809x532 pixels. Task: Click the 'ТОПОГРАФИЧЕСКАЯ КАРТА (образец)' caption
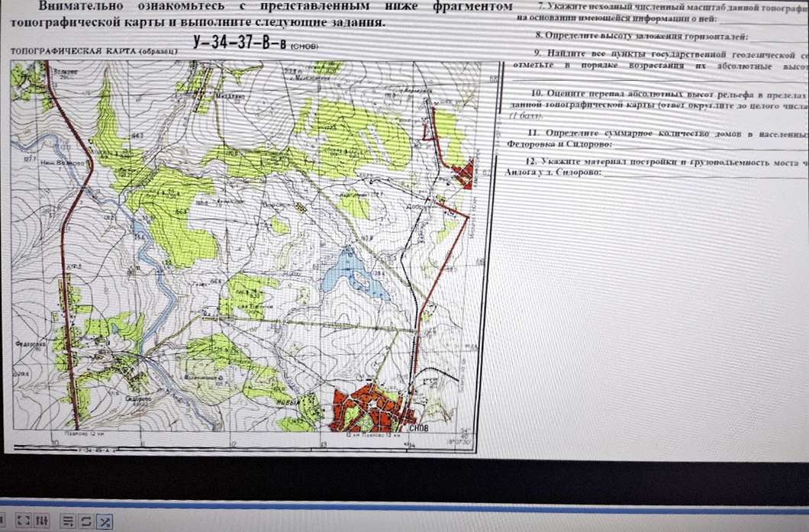coord(94,50)
